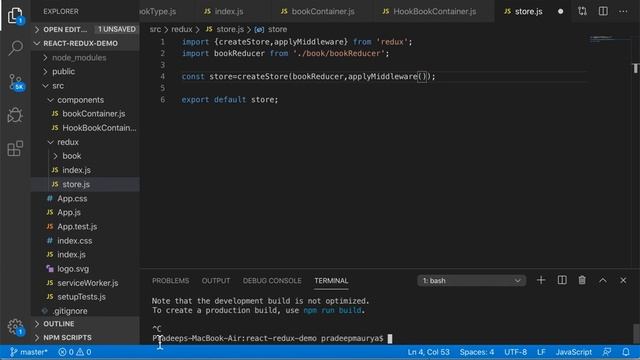Split the editor to the right
The image size is (640, 360).
pyautogui.click(x=603, y=11)
